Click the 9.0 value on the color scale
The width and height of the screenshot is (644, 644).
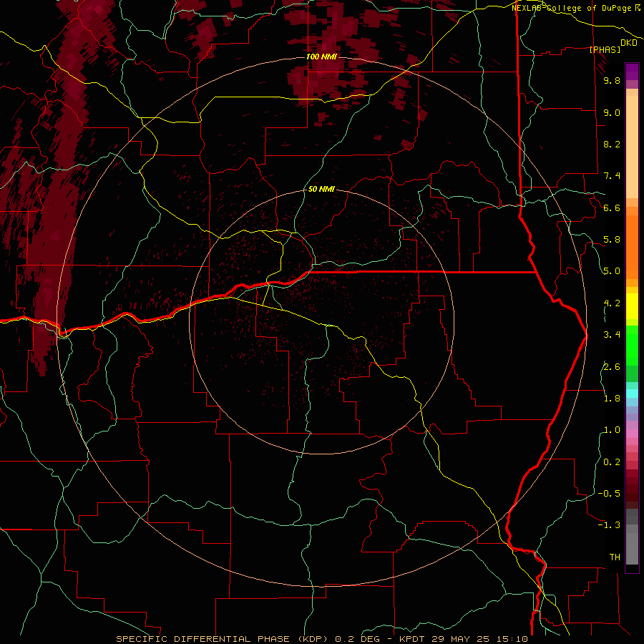pyautogui.click(x=612, y=112)
